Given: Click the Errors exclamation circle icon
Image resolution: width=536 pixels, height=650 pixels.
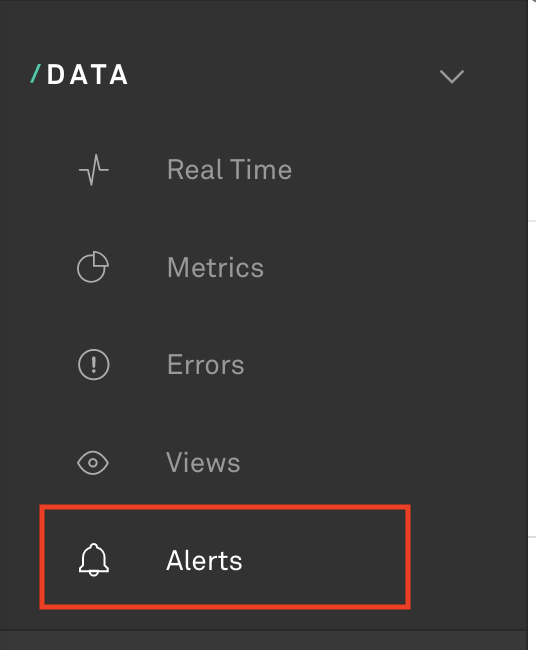Looking at the screenshot, I should tap(94, 365).
